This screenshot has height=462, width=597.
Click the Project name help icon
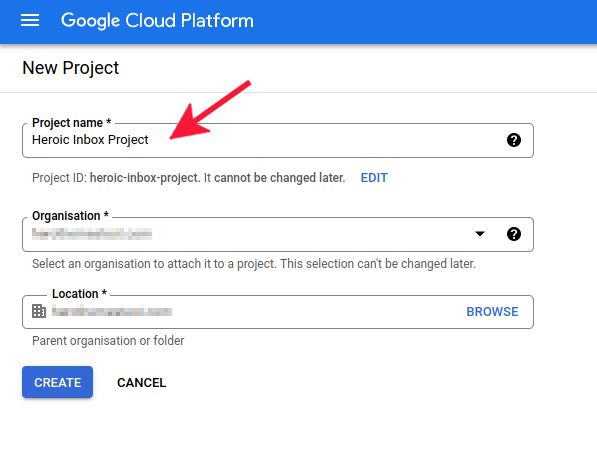tap(514, 140)
